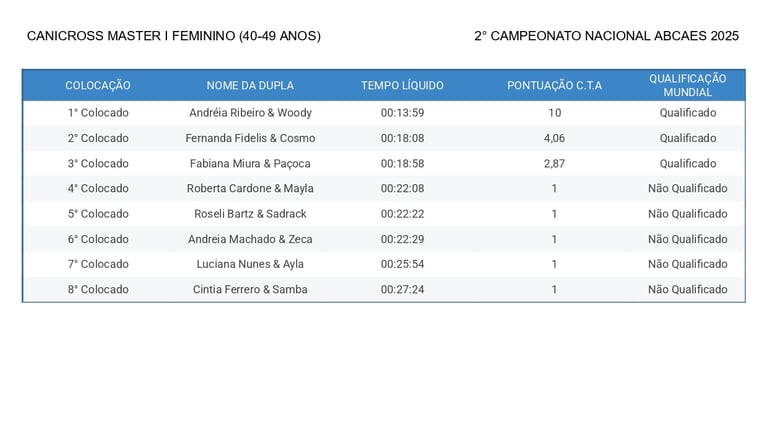Select the PONTUAÇÃO C.T.A column header

click(x=554, y=85)
